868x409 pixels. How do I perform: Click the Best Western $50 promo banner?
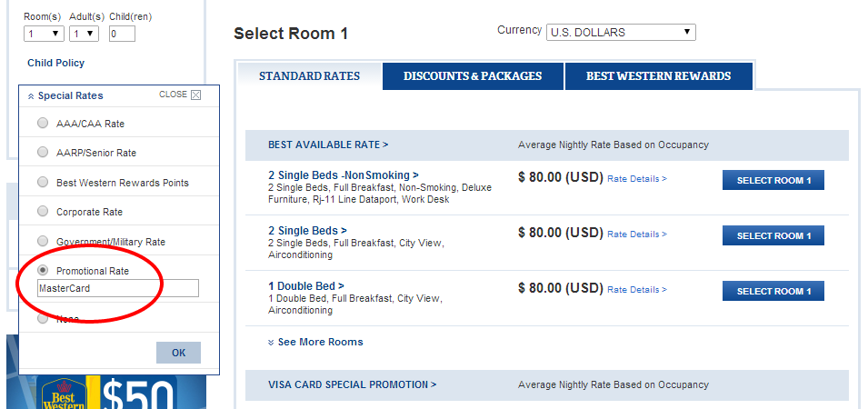(x=106, y=392)
